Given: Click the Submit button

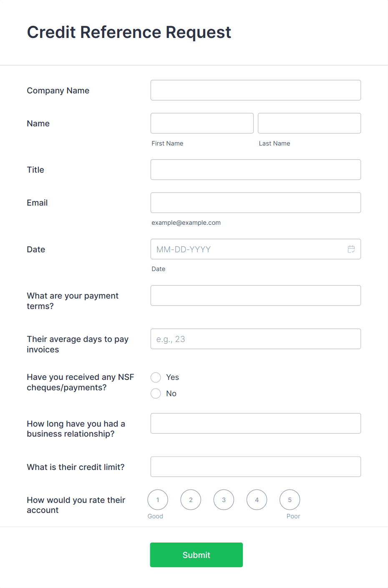Looking at the screenshot, I should (196, 555).
